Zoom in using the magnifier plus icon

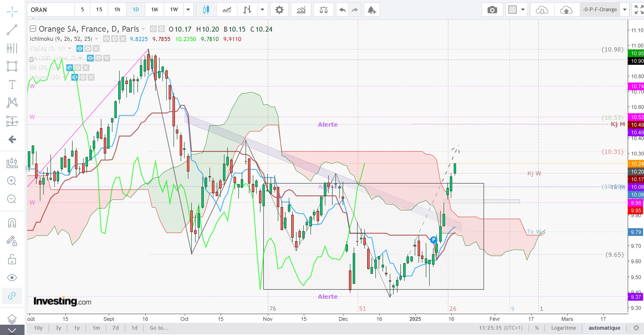click(x=12, y=181)
